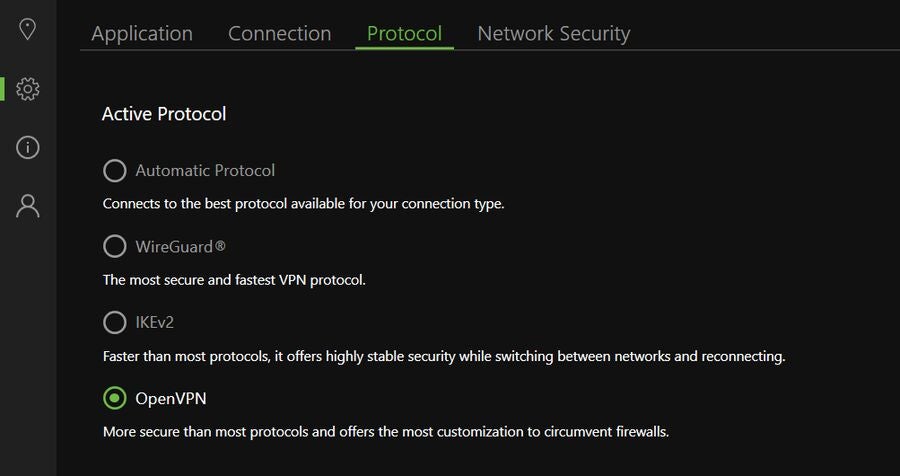Enable the WireGuard radio circle
The image size is (900, 476).
(115, 246)
